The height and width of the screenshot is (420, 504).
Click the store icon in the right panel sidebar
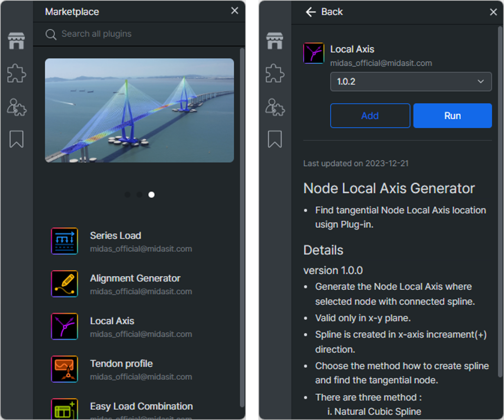coord(275,41)
